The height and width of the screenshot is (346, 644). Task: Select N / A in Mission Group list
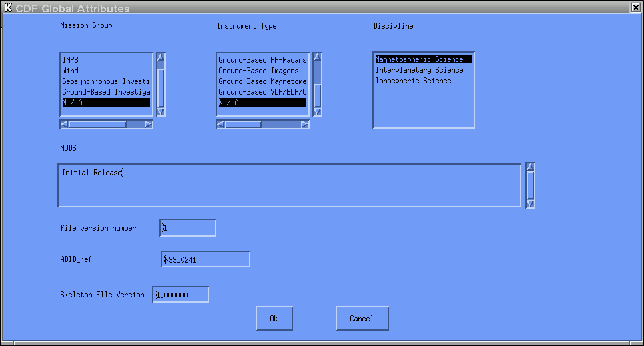click(106, 102)
